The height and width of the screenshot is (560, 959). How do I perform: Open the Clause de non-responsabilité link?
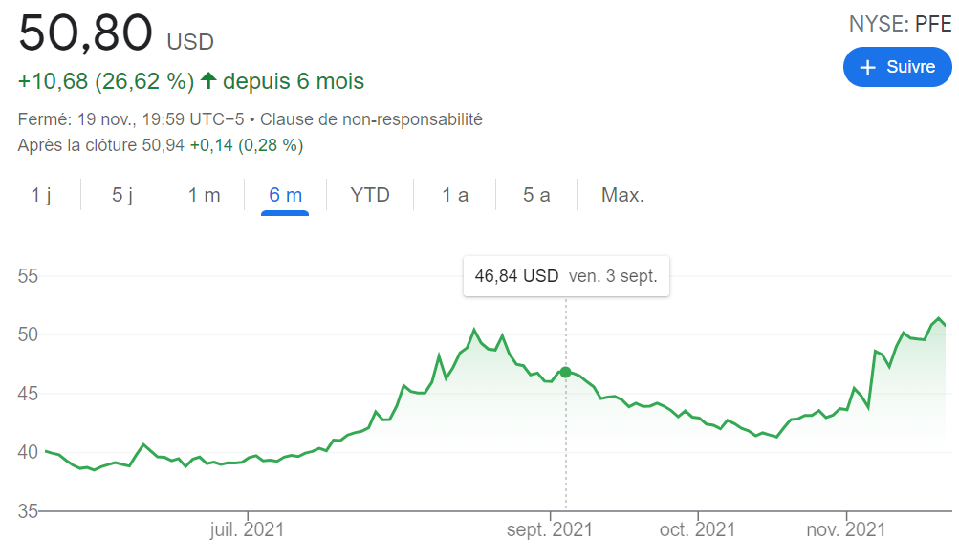click(x=371, y=119)
